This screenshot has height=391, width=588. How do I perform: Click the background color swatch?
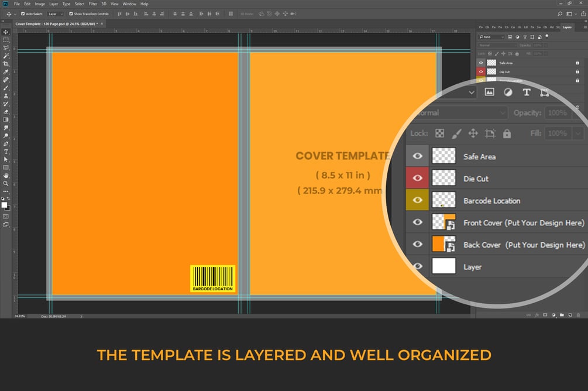[x=8, y=208]
